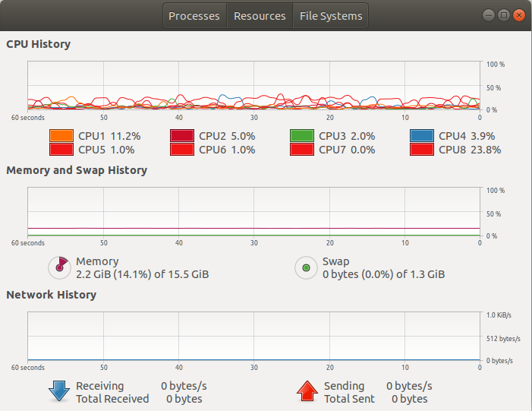
Task: Click the Network History graph area
Action: coord(253,336)
